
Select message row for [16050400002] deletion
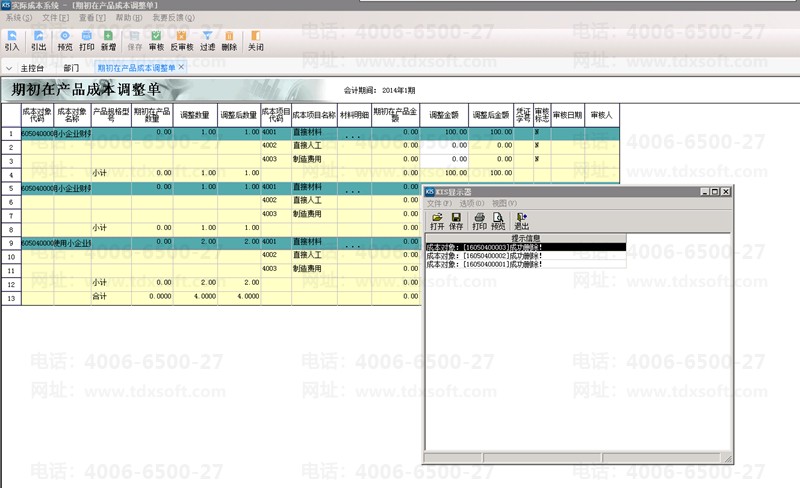[526, 256]
